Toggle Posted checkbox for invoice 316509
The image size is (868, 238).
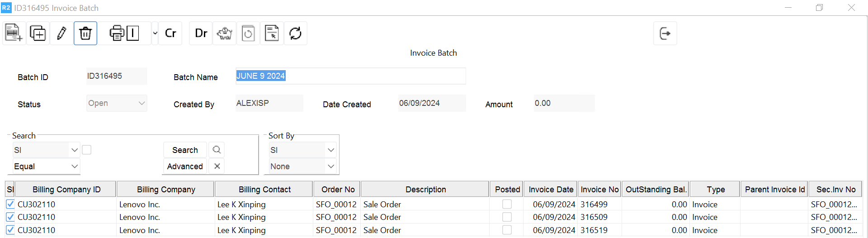[x=507, y=217]
